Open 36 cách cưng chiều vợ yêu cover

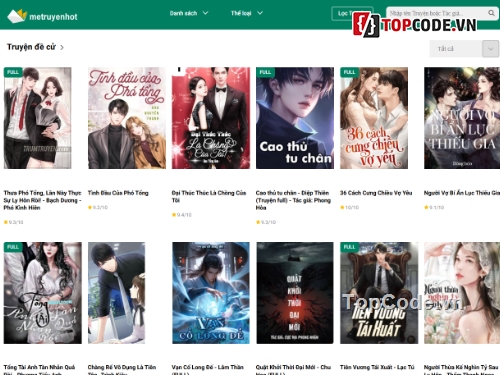click(374, 118)
